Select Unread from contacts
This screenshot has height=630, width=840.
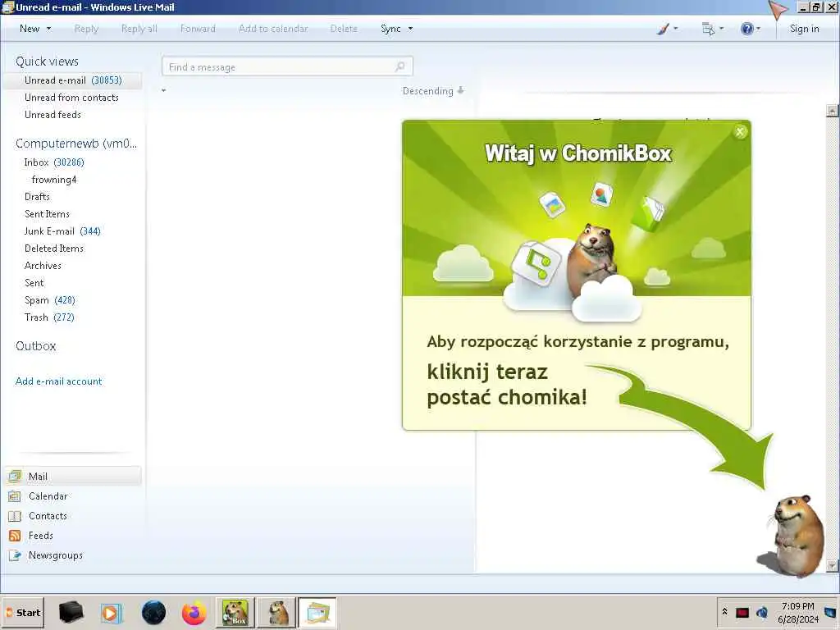71,98
